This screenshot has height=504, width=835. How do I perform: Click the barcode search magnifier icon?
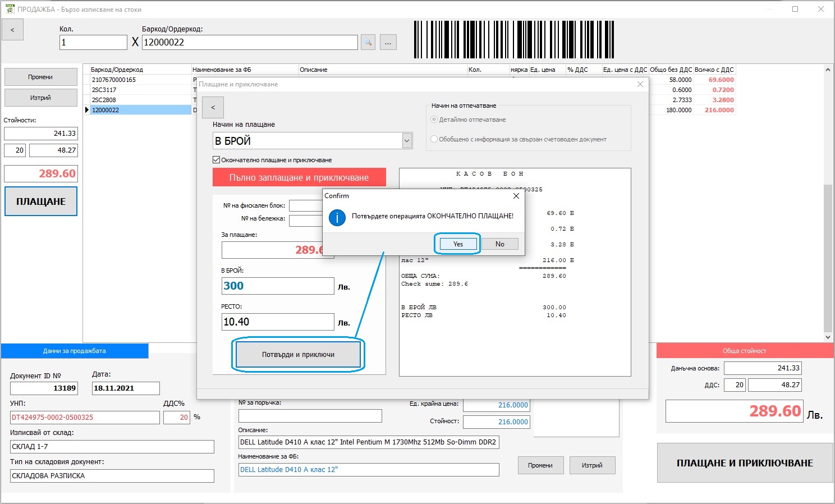(368, 42)
